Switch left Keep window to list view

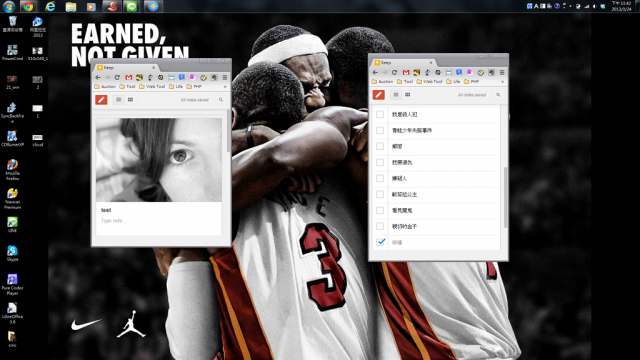[x=118, y=100]
